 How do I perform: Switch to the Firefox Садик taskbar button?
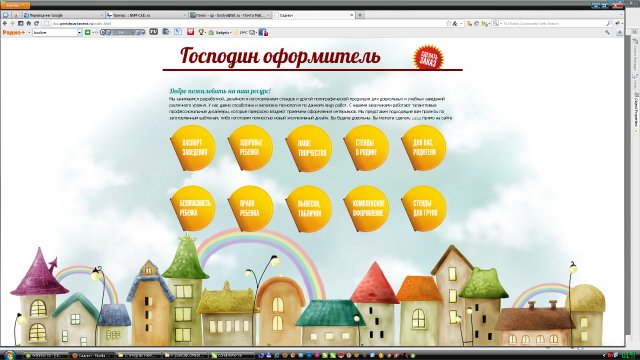click(91, 356)
